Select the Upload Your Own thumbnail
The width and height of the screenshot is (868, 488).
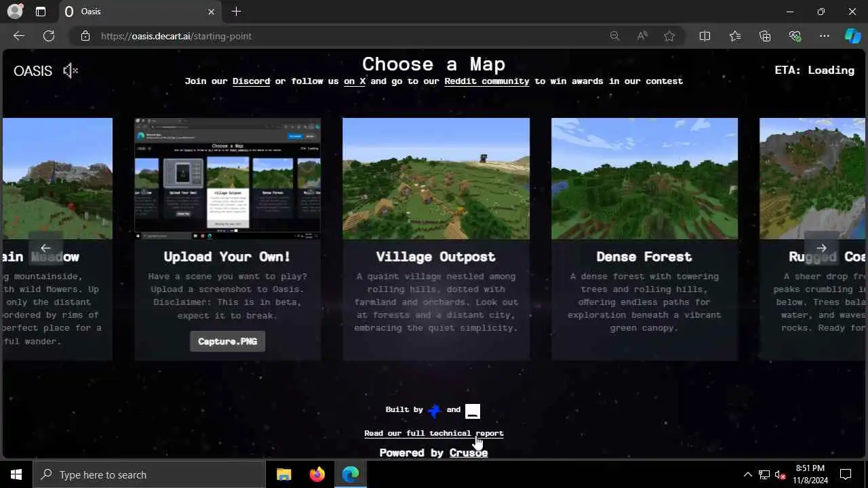227,178
